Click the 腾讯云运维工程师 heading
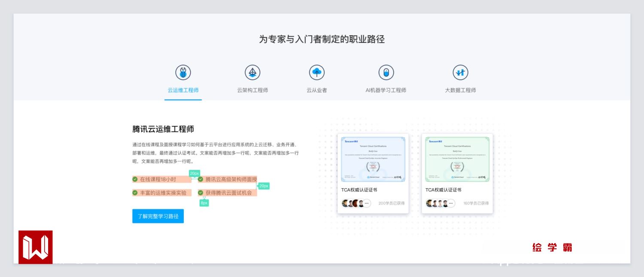This screenshot has height=277, width=644. tap(163, 129)
